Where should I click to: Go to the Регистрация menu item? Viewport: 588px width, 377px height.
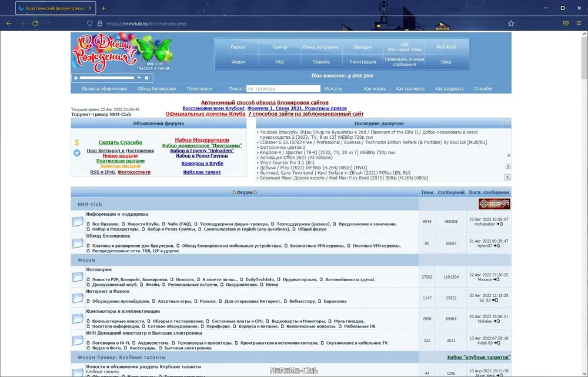point(363,62)
